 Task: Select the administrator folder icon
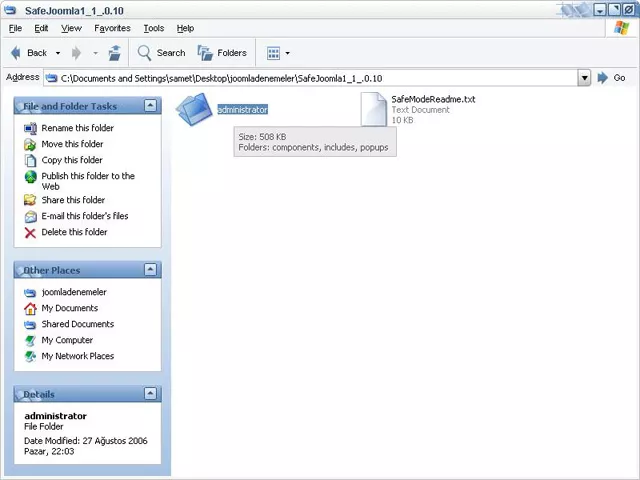194,109
